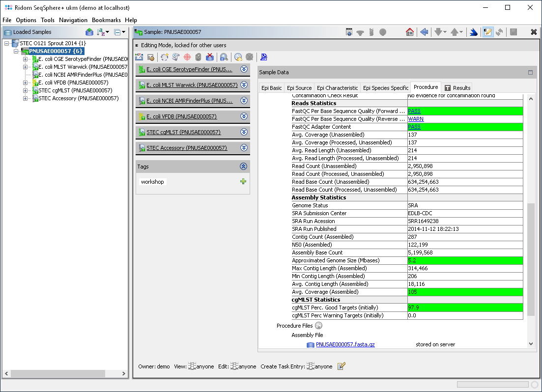The width and height of the screenshot is (542, 392).
Task: Open the Bookmarks menu
Action: pyautogui.click(x=106, y=20)
